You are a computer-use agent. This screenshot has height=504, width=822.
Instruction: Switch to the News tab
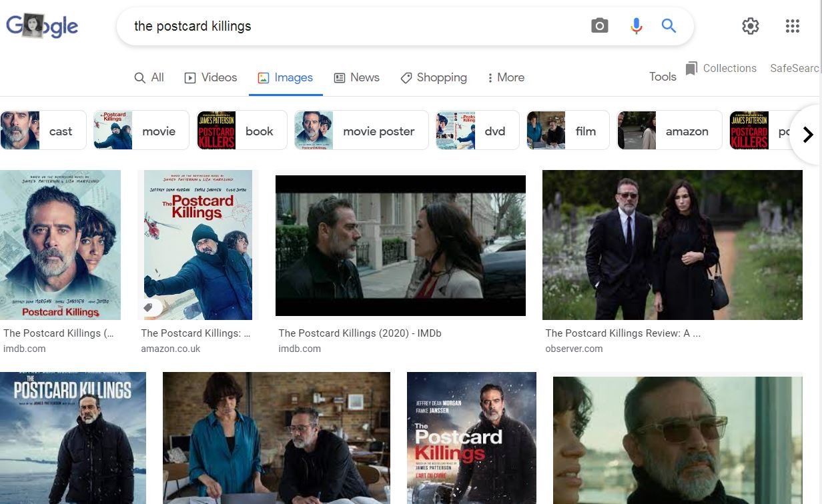356,77
